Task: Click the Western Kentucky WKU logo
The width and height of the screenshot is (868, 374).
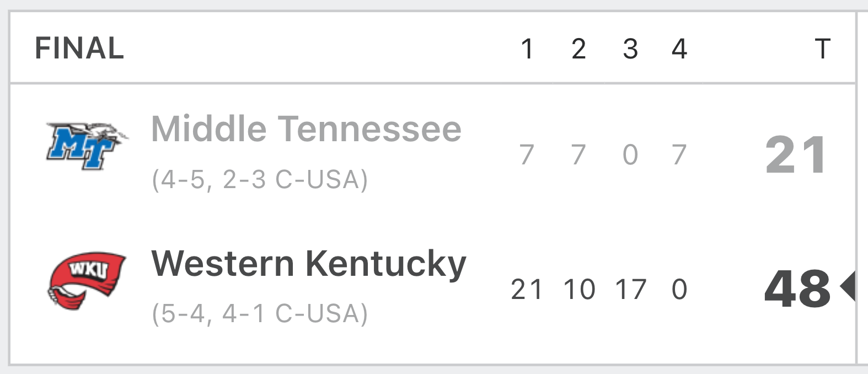Action: [87, 281]
